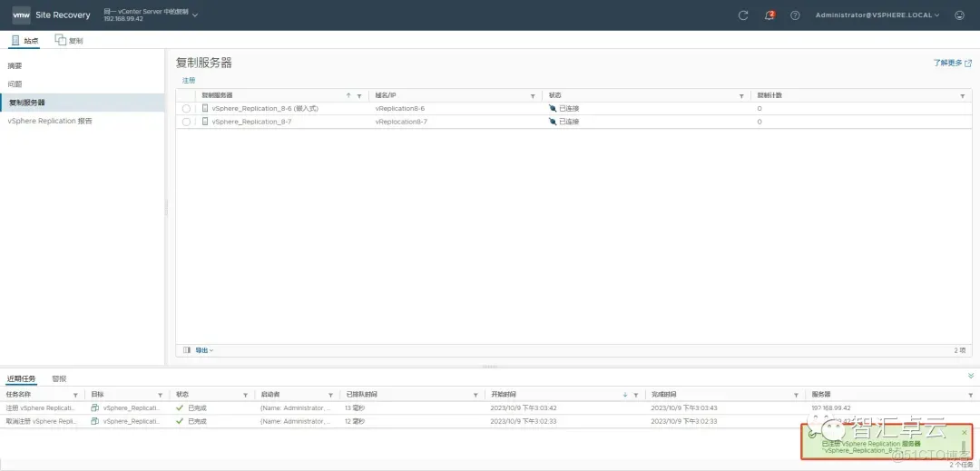This screenshot has width=980, height=471.
Task: Switch to the 站点 tab
Action: coord(25,41)
